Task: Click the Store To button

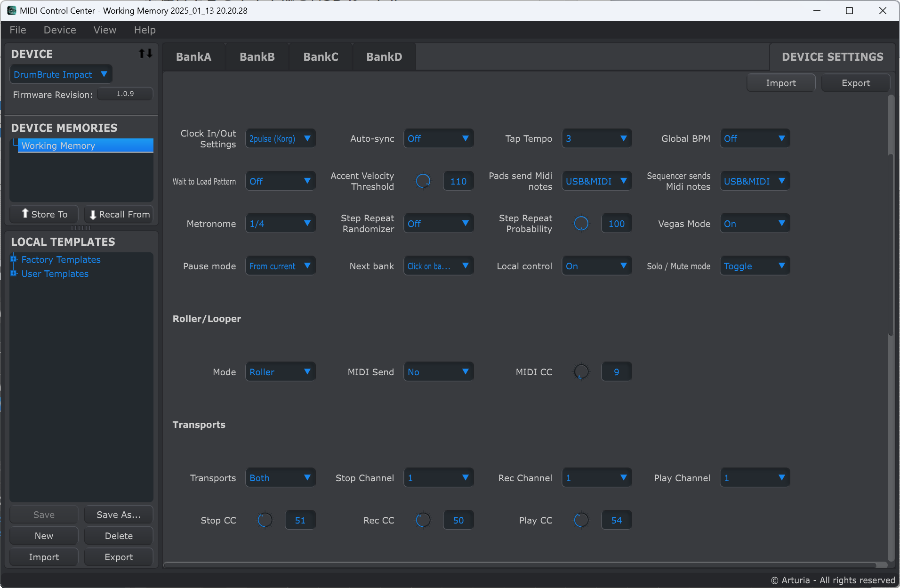Action: pyautogui.click(x=44, y=214)
